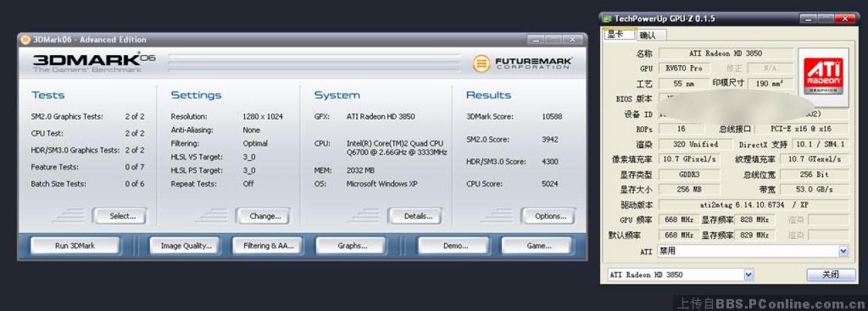Click the Select... tests button
The height and width of the screenshot is (311, 868).
[123, 216]
